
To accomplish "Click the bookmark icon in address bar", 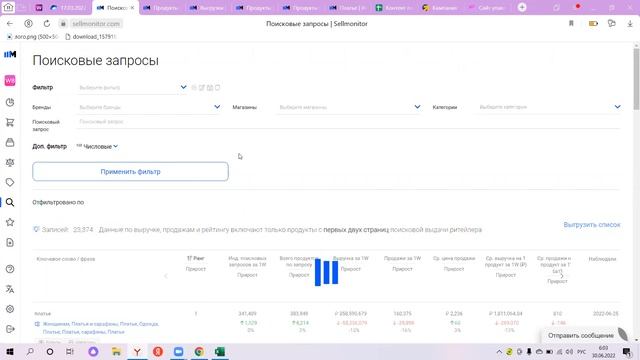I will point(571,24).
